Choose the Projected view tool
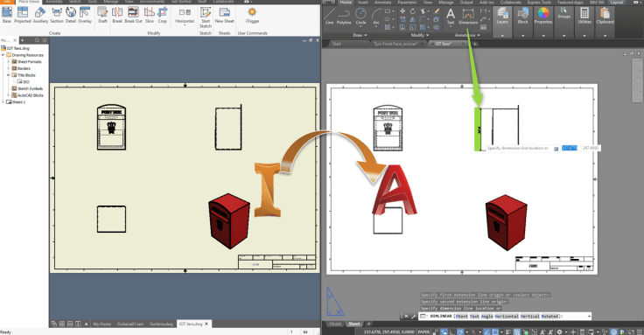 [23, 15]
